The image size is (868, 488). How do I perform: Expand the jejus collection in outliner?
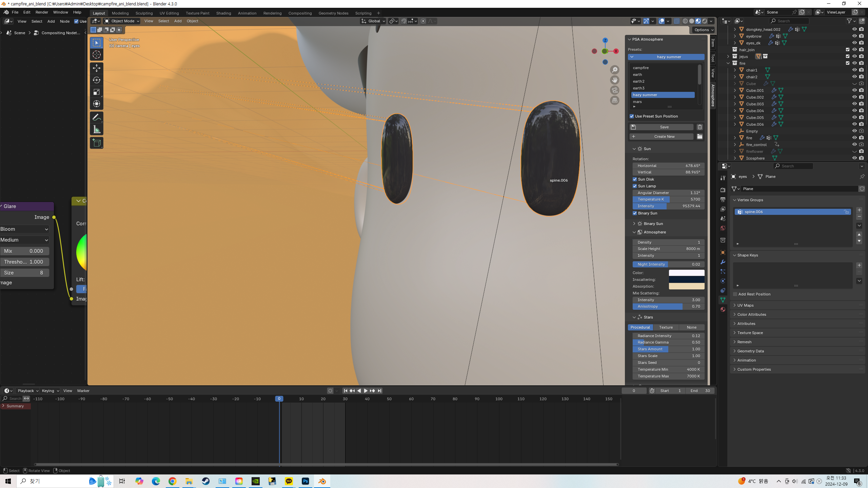point(728,56)
